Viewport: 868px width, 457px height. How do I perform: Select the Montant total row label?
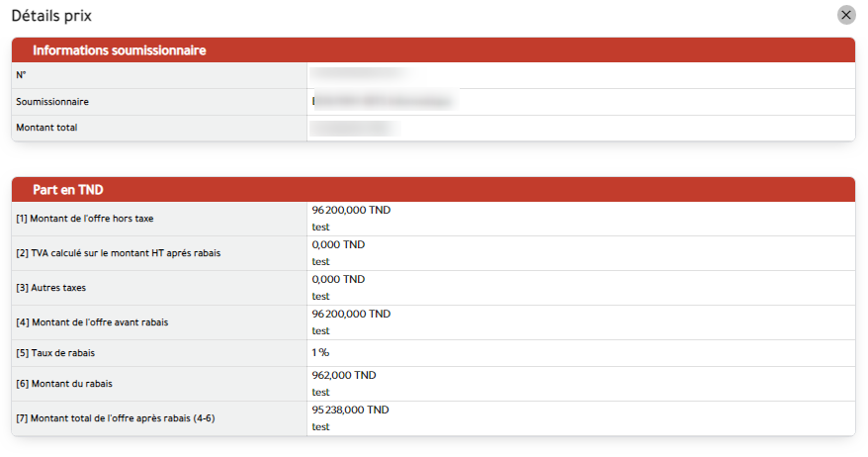[46, 128]
